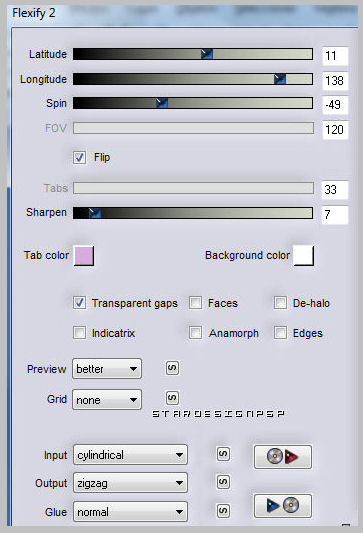
Task: Open the Preview quality dropdown
Action: point(107,368)
